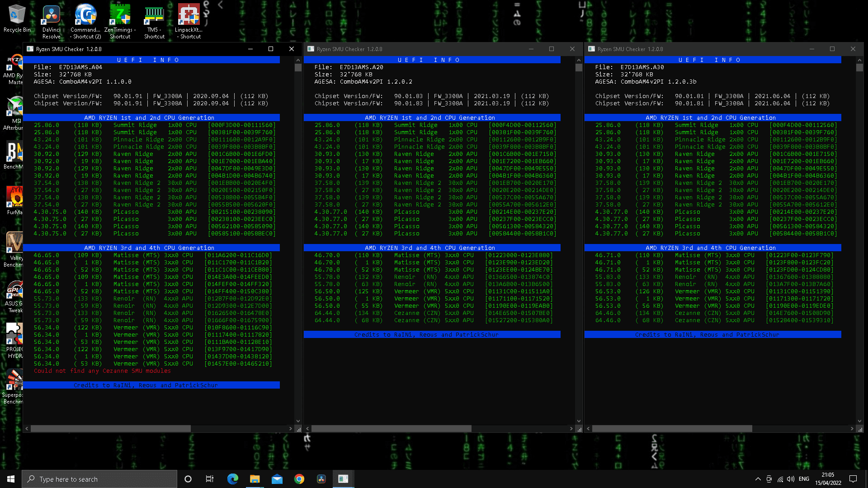Image resolution: width=868 pixels, height=488 pixels.
Task: Open Superposition Benchmark desktop icon
Action: (x=13, y=387)
